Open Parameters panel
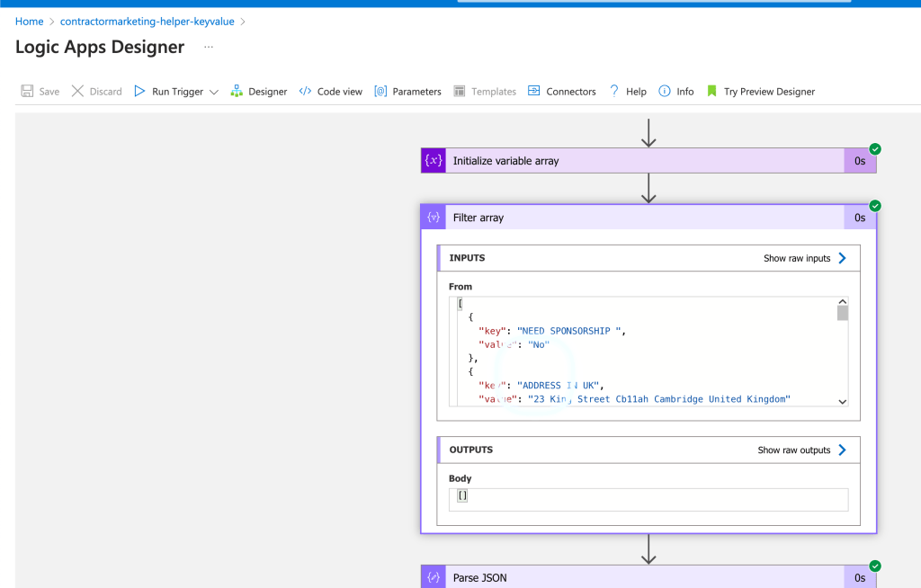This screenshot has width=921, height=588. pyautogui.click(x=407, y=91)
